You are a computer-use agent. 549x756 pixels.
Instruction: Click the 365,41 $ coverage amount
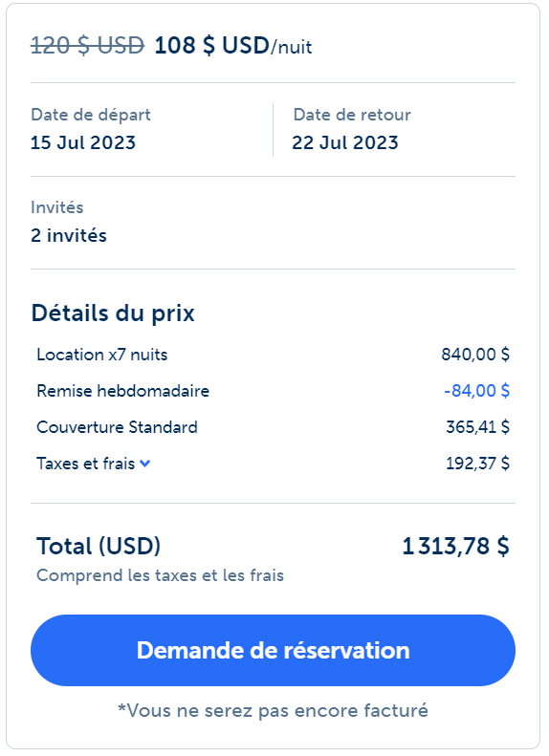(x=477, y=427)
